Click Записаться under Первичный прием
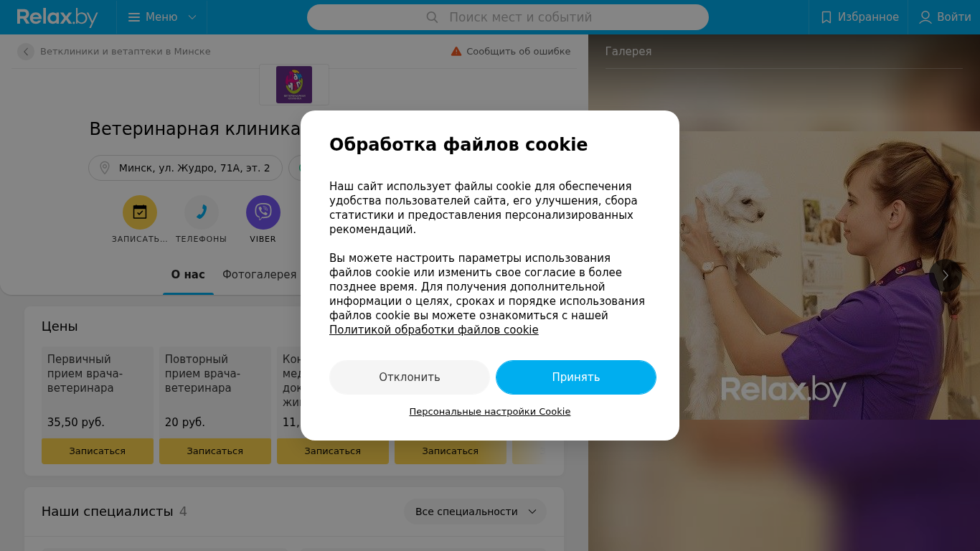Viewport: 980px width, 551px height. [98, 451]
